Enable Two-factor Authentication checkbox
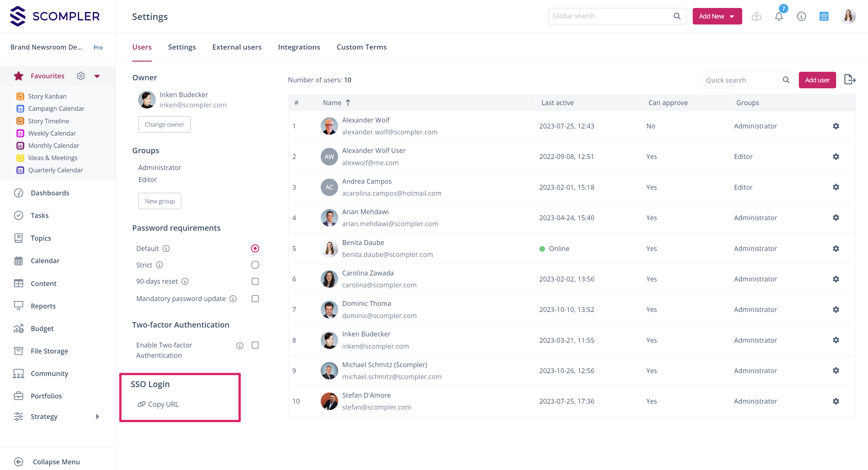 (x=255, y=345)
